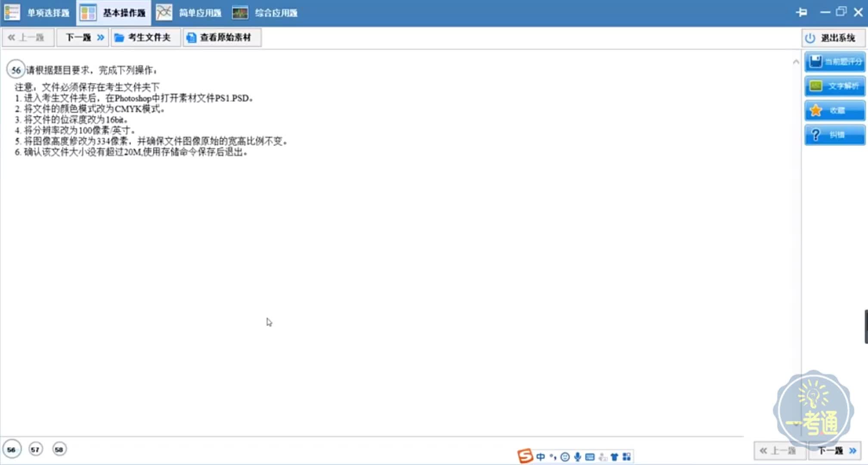Jump to question 56 in the footer
868x465 pixels.
(12, 449)
